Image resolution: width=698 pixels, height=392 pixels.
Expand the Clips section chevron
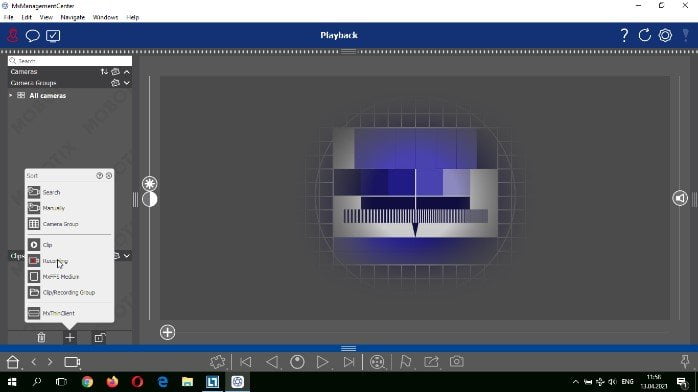coord(127,256)
